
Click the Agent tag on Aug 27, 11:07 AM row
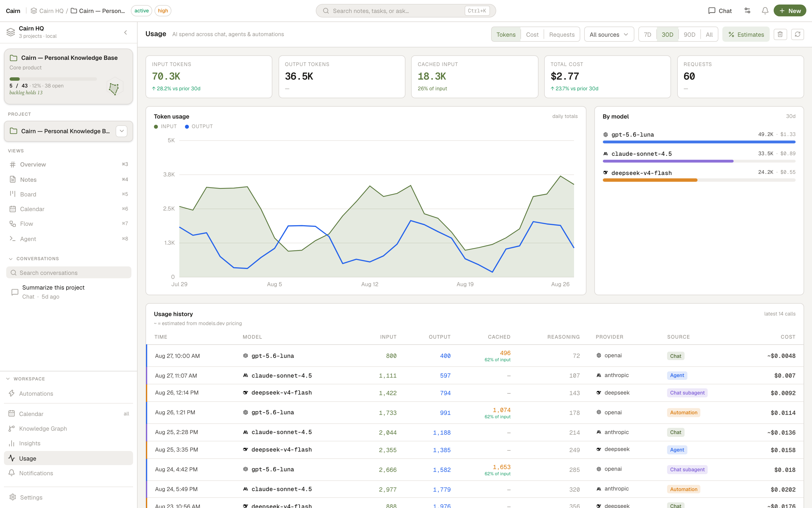pos(677,375)
